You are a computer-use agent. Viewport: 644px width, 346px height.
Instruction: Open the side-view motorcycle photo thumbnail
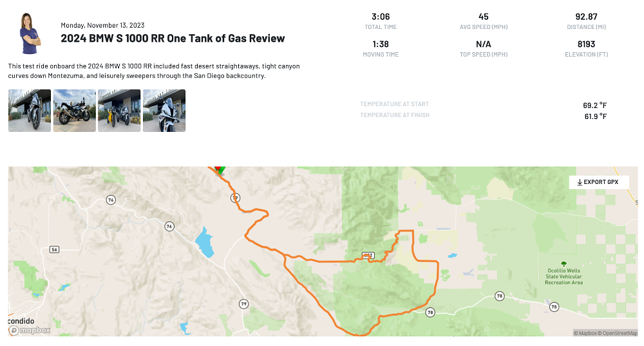tap(75, 111)
